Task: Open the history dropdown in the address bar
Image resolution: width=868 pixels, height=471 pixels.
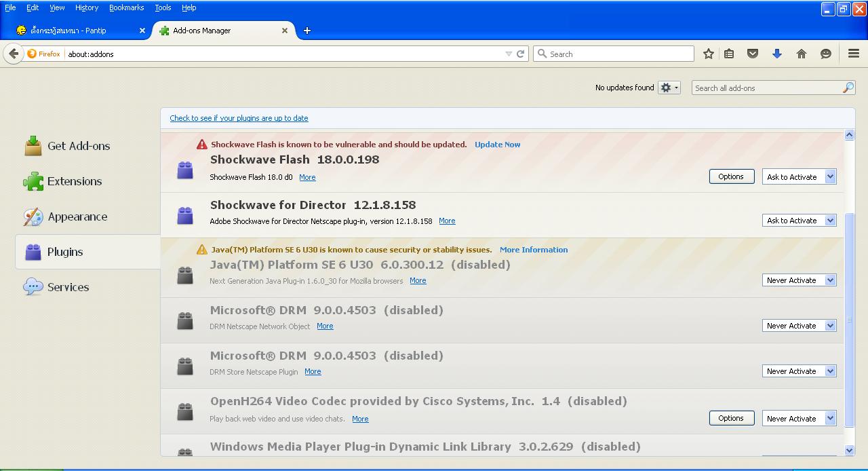Action: pos(509,54)
